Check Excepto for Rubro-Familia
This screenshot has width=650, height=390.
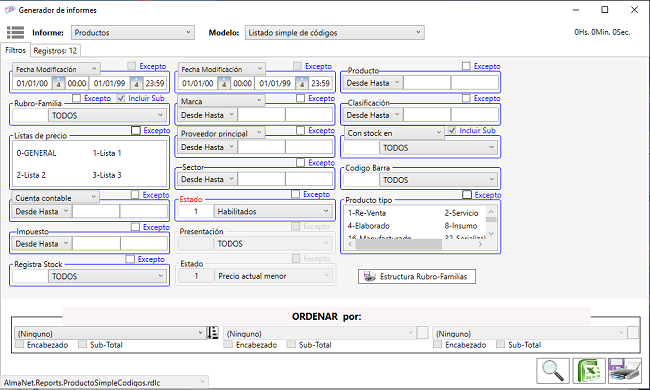click(x=76, y=98)
